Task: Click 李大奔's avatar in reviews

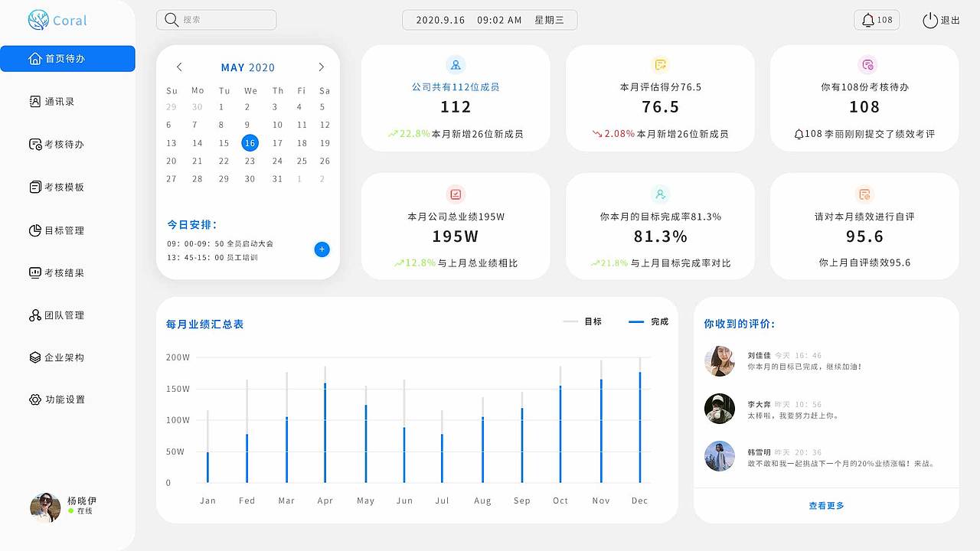Action: (x=720, y=409)
